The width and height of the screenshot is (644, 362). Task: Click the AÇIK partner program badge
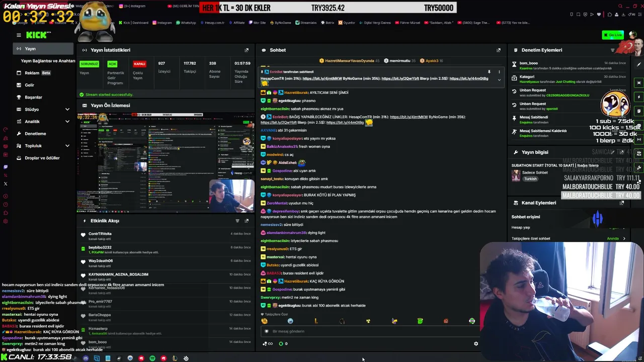pyautogui.click(x=112, y=64)
